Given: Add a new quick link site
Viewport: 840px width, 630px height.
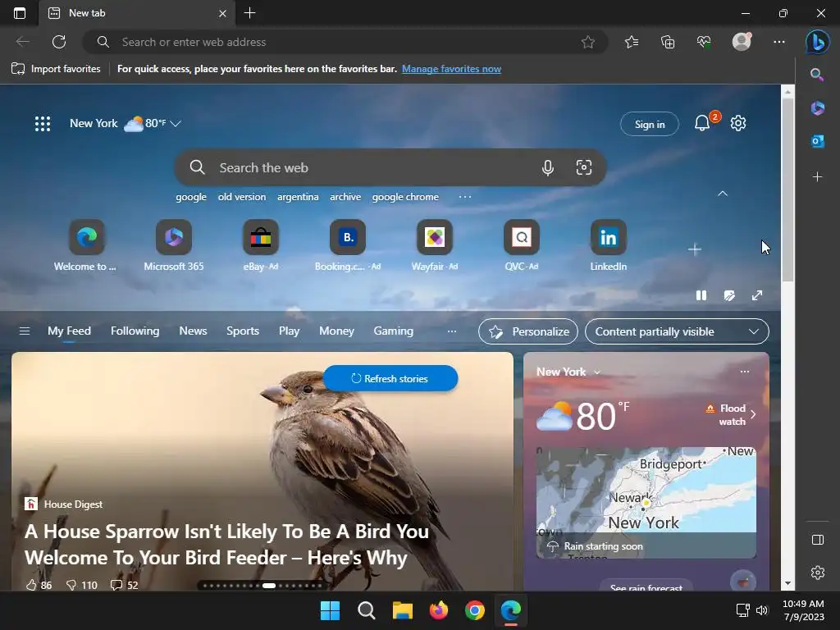Looking at the screenshot, I should pos(694,249).
